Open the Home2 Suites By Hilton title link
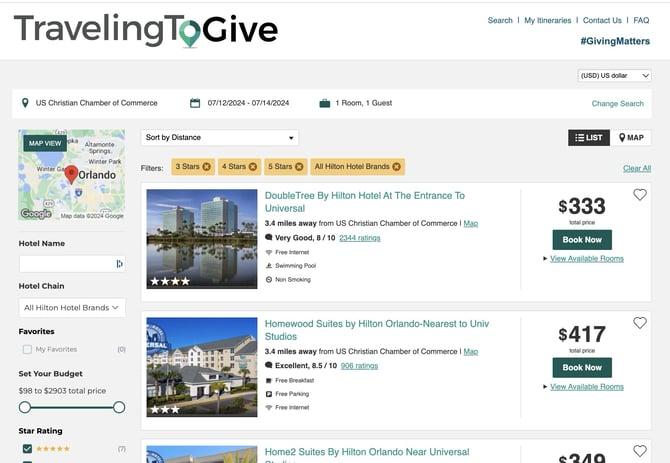670x463 pixels. [x=367, y=454]
